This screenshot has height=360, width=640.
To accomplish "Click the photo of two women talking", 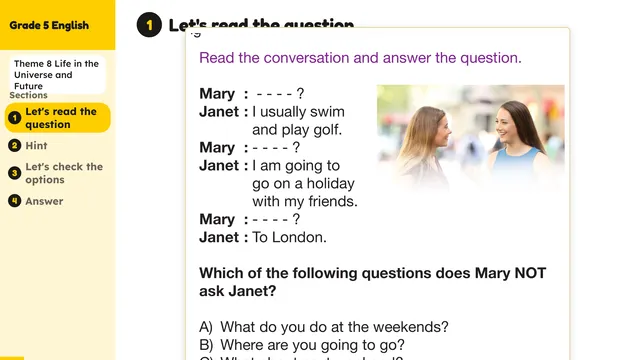I will (470, 138).
